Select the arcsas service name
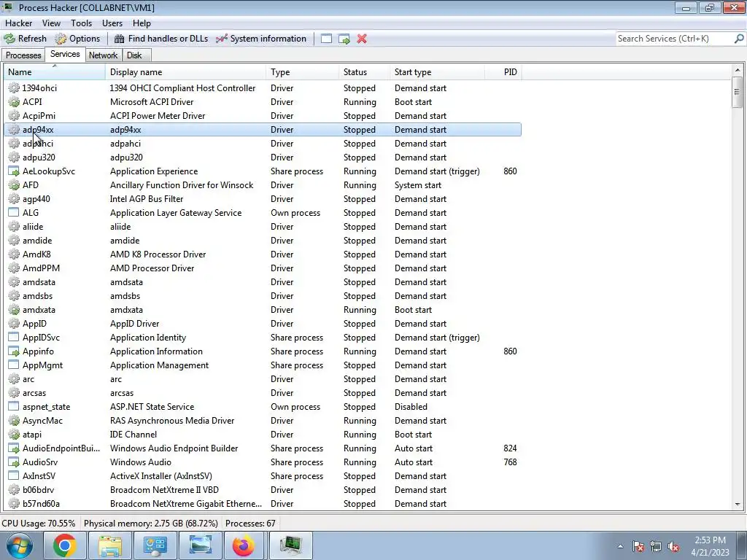 34,393
